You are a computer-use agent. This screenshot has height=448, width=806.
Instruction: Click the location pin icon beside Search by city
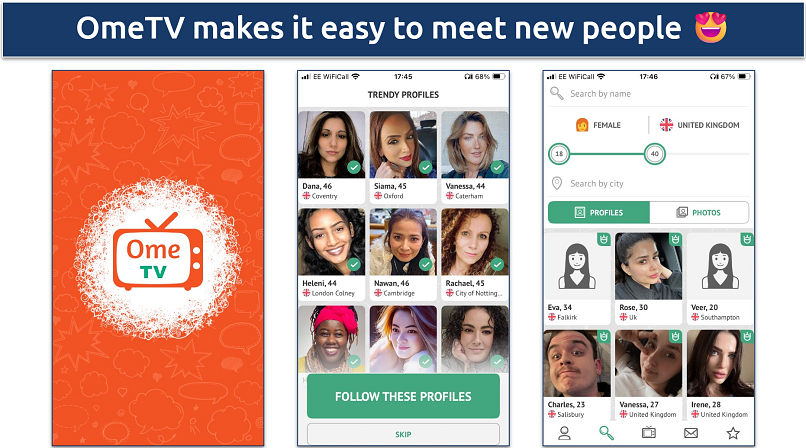[557, 183]
